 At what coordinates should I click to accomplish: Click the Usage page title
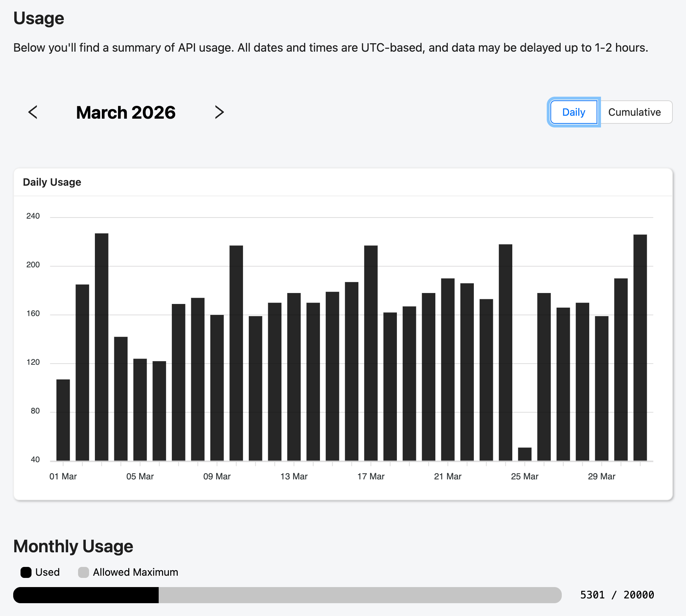38,18
